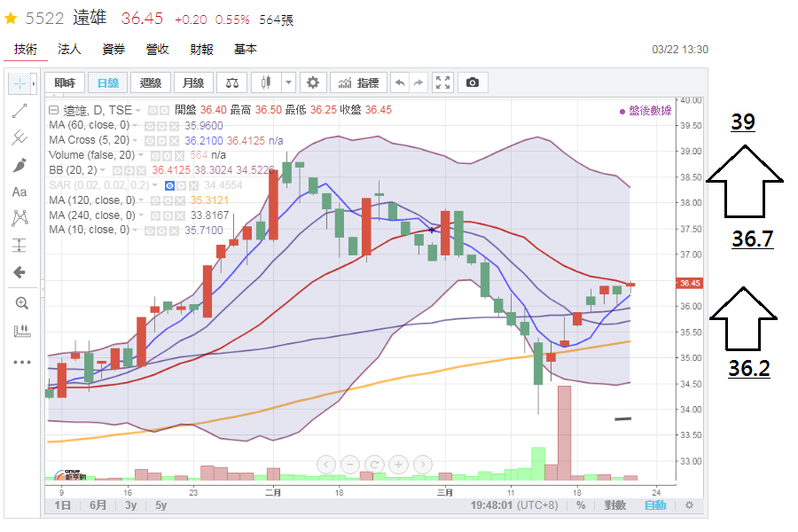Redo last chart action
This screenshot has width=798, height=532.
pos(419,83)
